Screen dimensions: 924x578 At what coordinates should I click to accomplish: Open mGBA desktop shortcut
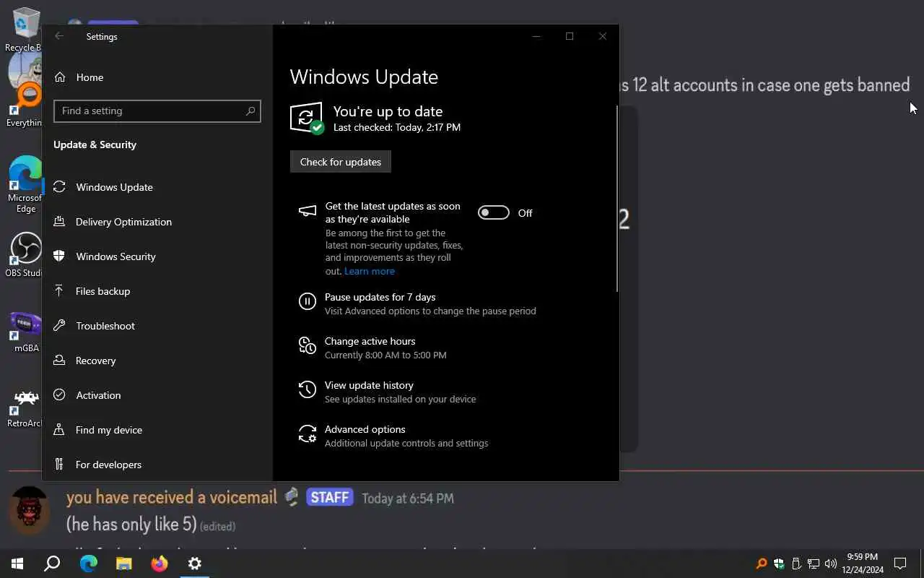tap(25, 332)
